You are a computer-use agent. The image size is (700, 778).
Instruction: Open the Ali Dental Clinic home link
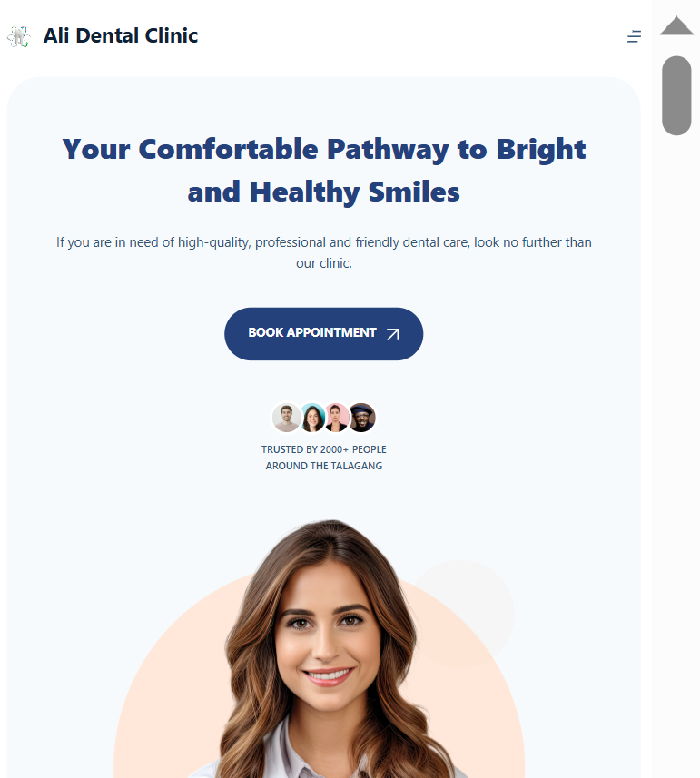click(121, 35)
